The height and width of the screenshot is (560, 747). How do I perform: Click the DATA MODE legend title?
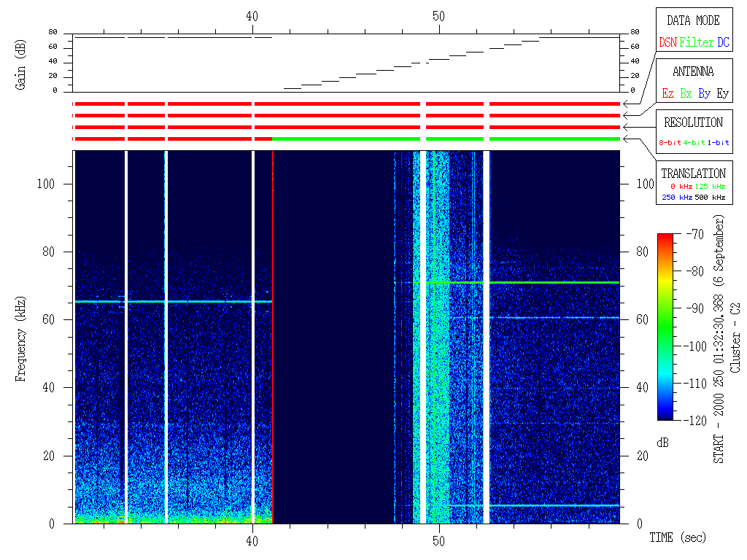(693, 20)
